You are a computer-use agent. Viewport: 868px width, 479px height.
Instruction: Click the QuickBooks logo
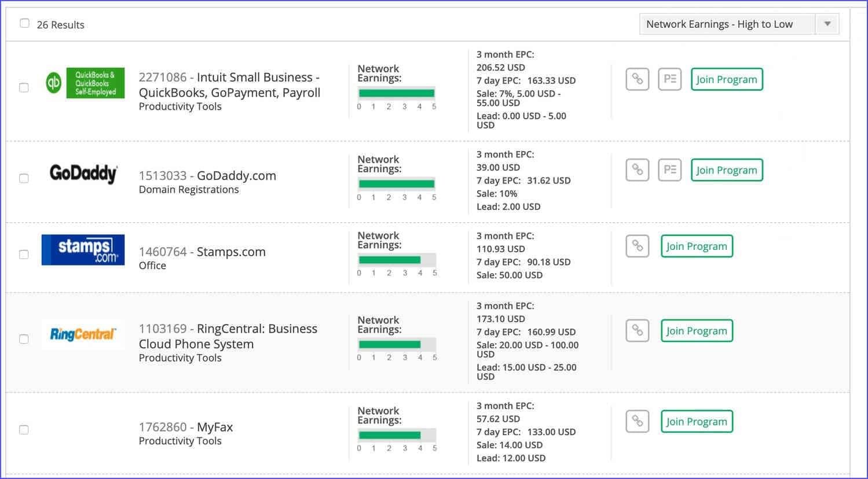pyautogui.click(x=85, y=83)
